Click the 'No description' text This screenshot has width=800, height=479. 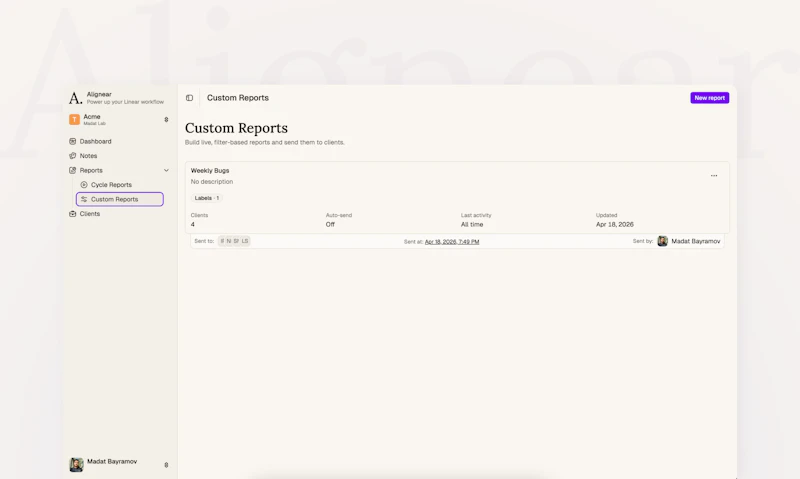(212, 182)
